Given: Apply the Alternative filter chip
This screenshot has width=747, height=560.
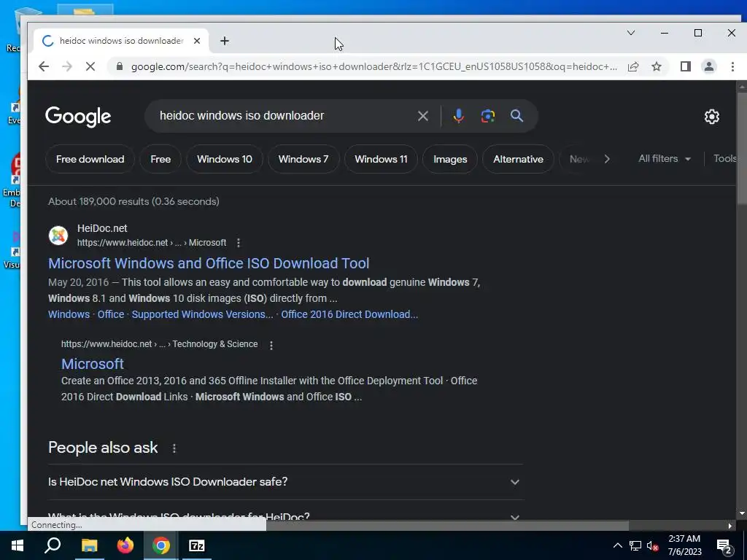Looking at the screenshot, I should [519, 159].
